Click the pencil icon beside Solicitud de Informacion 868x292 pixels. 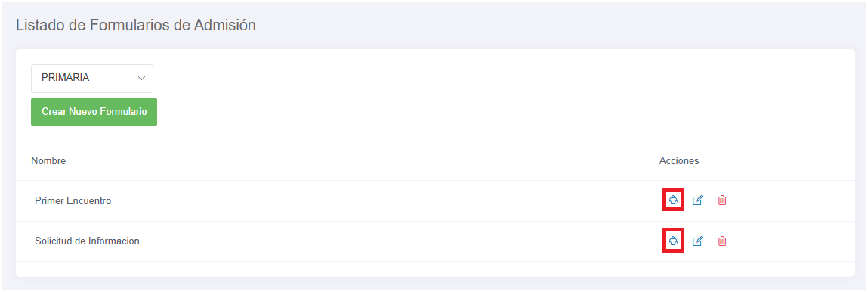pyautogui.click(x=697, y=241)
